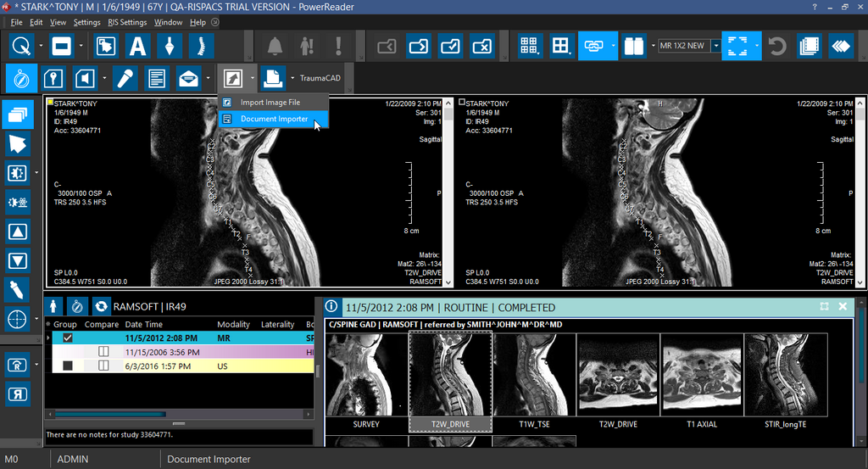Click the refresh icon beside RAMSOFT | IR49

point(101,306)
